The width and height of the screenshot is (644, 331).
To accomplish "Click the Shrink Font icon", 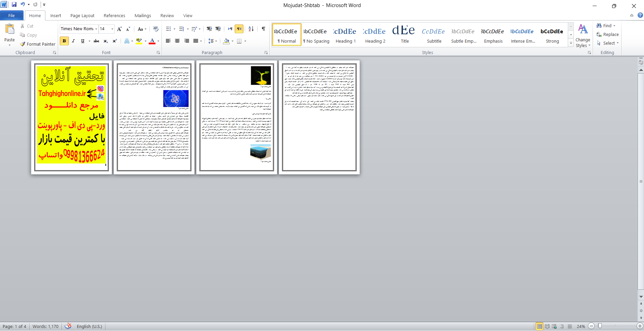I will (128, 29).
